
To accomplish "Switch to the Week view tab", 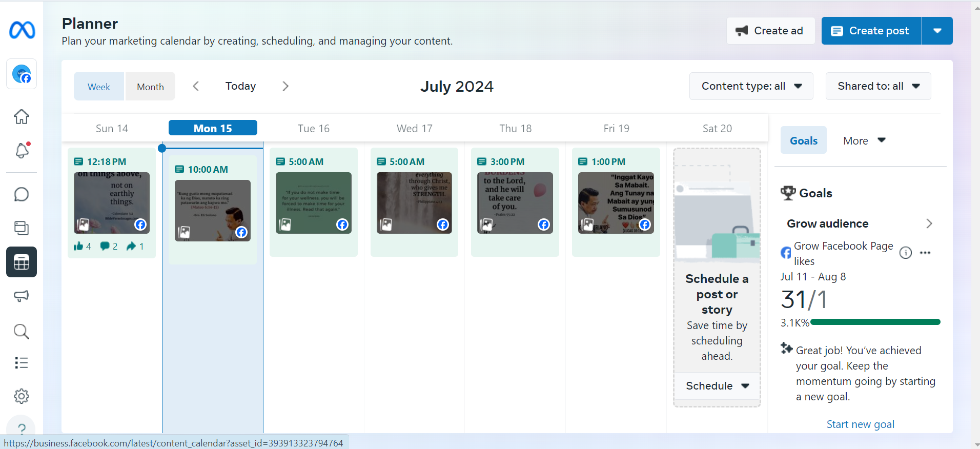I will click(99, 87).
